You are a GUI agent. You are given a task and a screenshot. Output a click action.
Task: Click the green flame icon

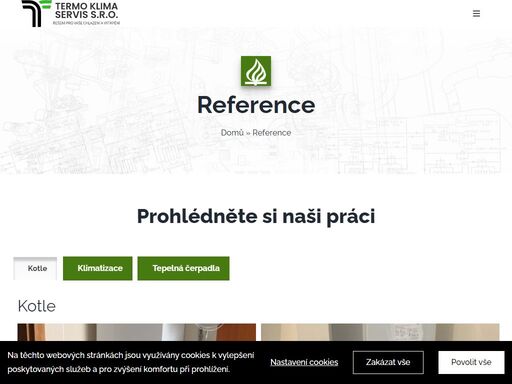[x=256, y=71]
